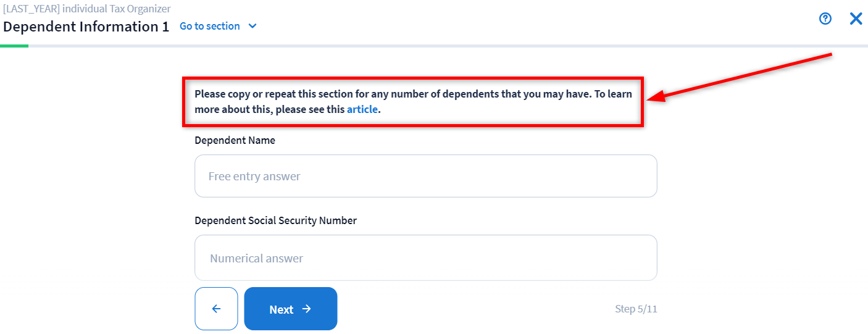
Task: Focus the Dependent Name text field
Action: click(x=425, y=176)
